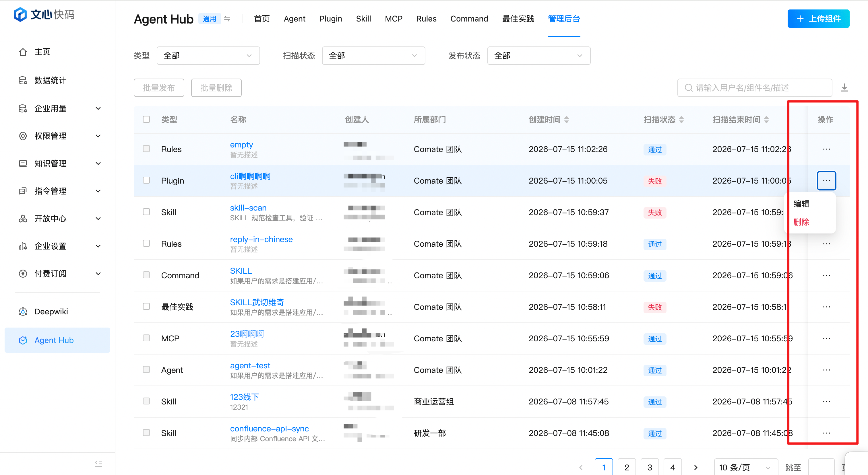Viewport: 868px width, 475px height.
Task: Expand the 开放中心 sidebar chevron
Action: tap(98, 219)
